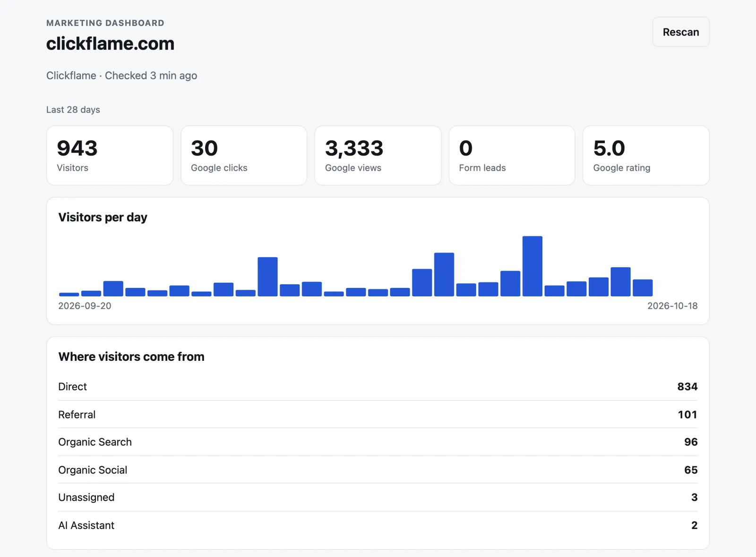Open the 30 Google clicks card
Image resolution: width=756 pixels, height=557 pixels.
[x=244, y=156]
